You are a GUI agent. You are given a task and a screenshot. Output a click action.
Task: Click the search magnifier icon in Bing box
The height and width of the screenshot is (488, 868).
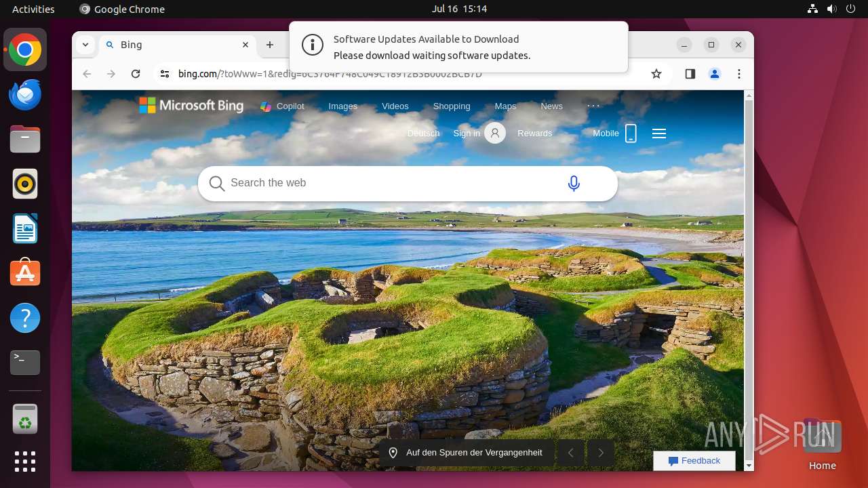[217, 184]
